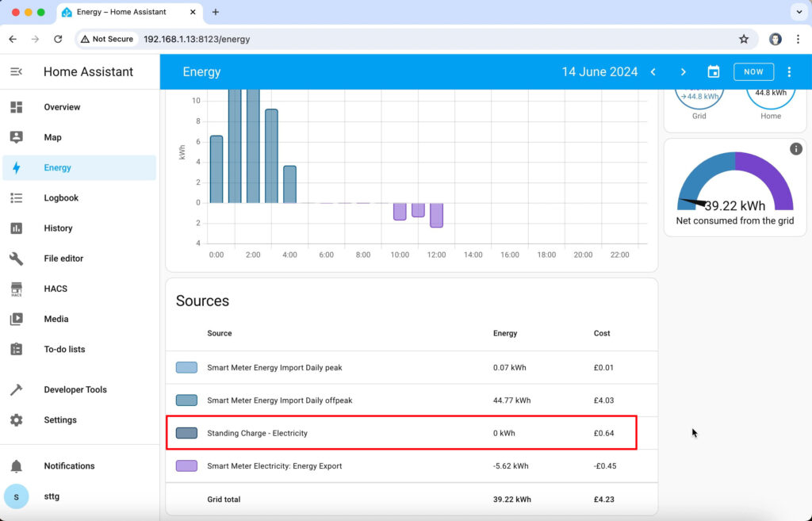Click the address bar URL field

click(417, 39)
